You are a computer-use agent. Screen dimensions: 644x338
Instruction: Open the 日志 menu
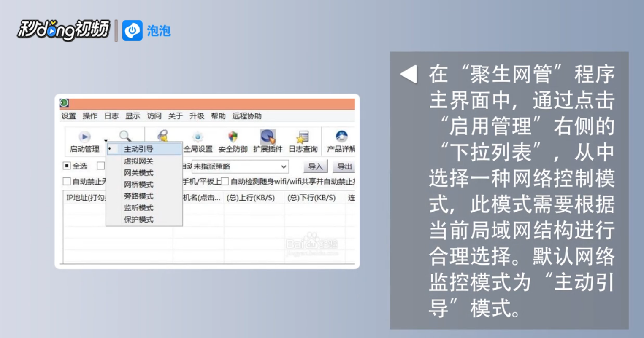coord(111,116)
